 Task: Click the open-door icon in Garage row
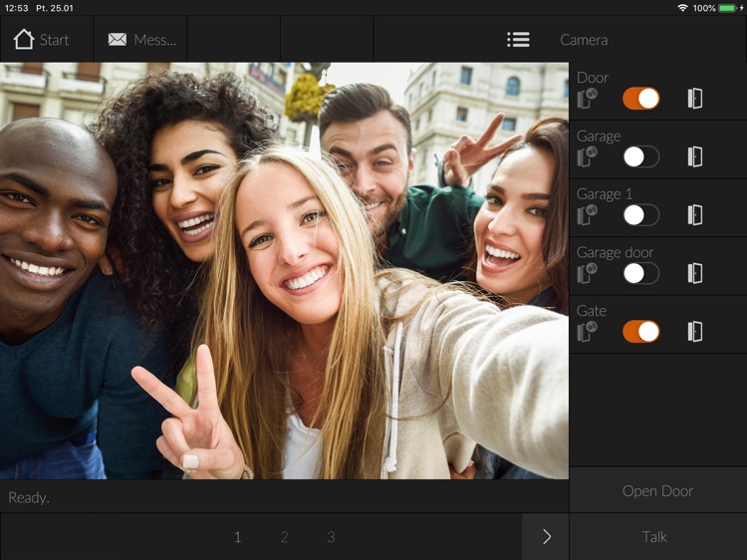(x=695, y=156)
